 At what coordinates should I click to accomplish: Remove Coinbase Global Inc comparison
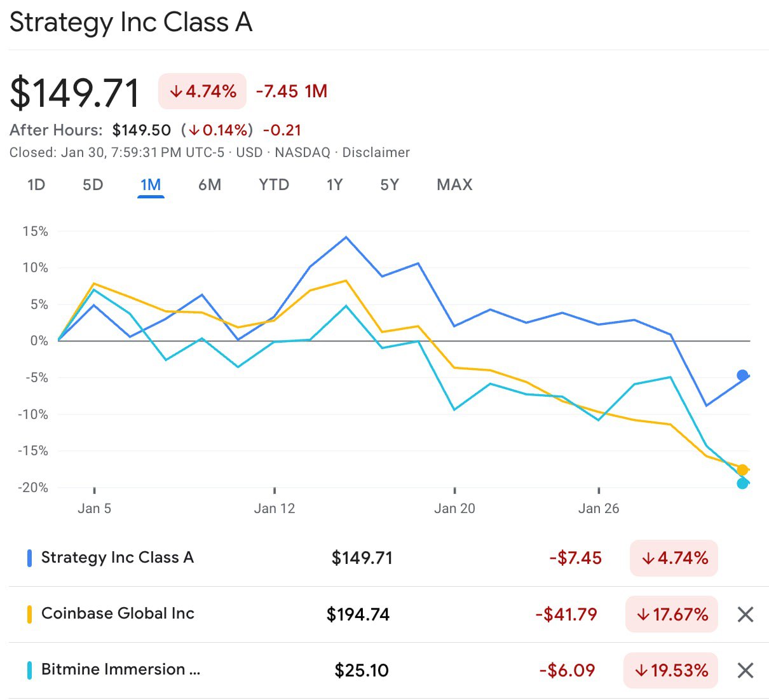point(745,614)
